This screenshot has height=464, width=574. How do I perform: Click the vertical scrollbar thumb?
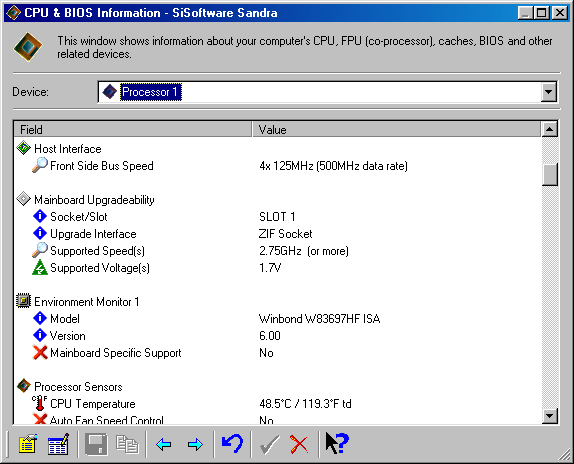point(549,175)
